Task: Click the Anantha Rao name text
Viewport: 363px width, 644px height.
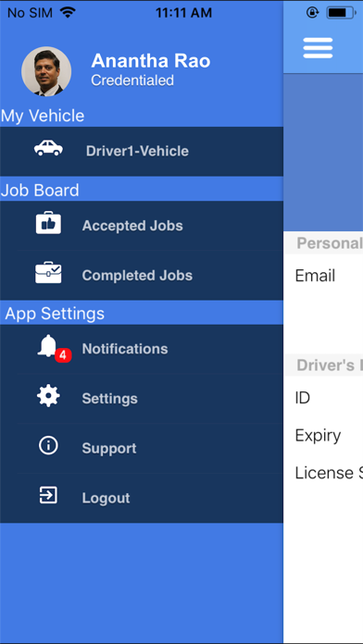Action: tap(150, 61)
